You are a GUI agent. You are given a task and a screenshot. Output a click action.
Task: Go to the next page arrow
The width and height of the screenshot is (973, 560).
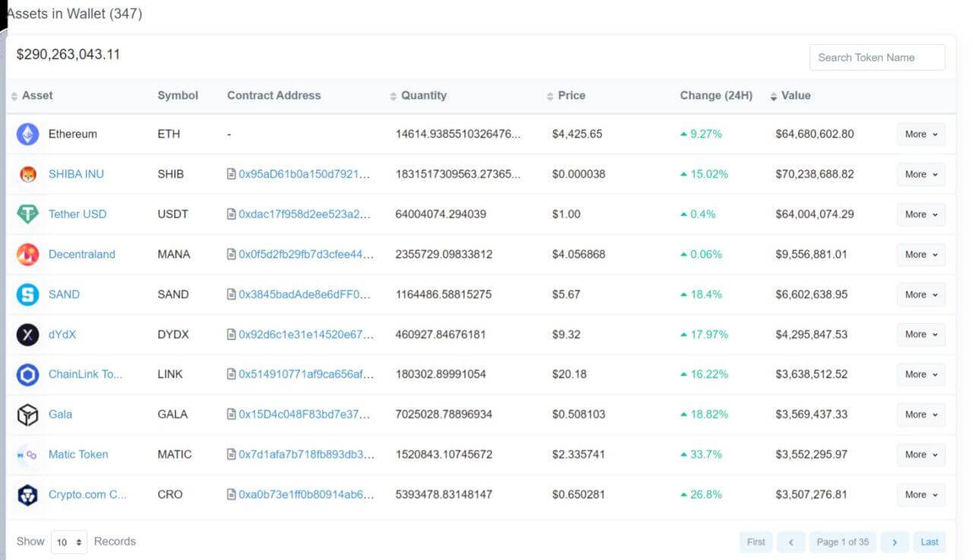click(x=895, y=542)
